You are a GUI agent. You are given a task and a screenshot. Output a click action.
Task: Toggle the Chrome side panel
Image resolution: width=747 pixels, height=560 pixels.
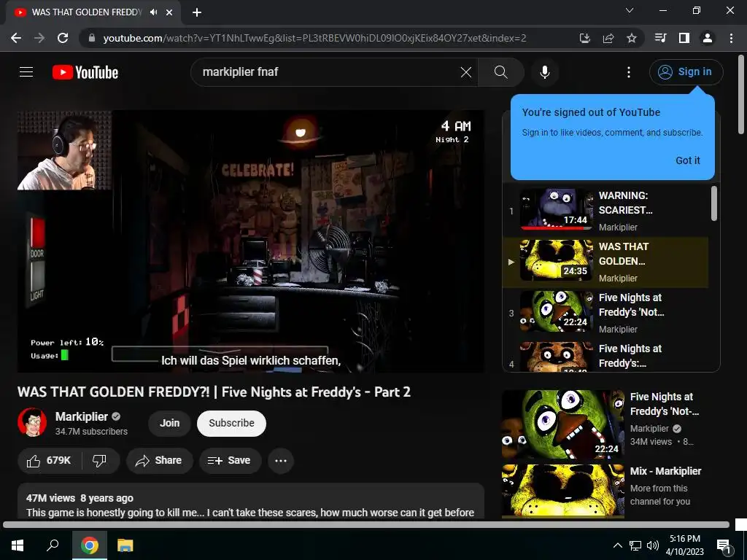[x=684, y=38]
